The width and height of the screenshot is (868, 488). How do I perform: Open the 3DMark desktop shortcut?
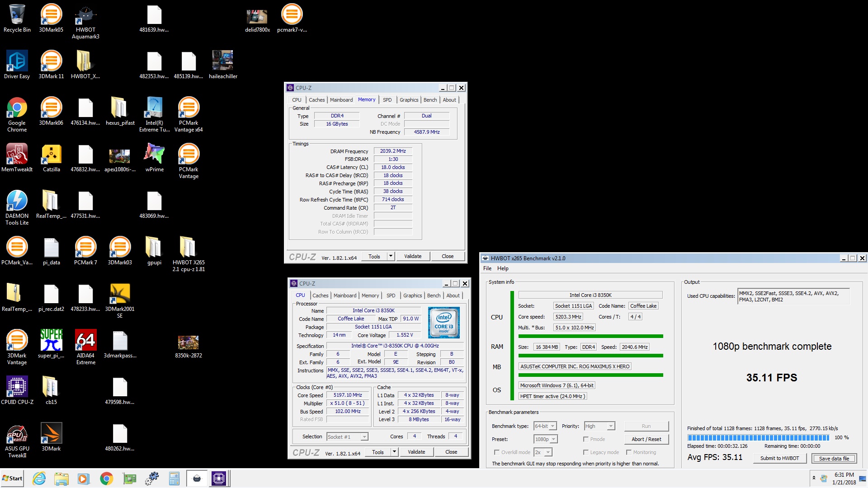pos(51,437)
